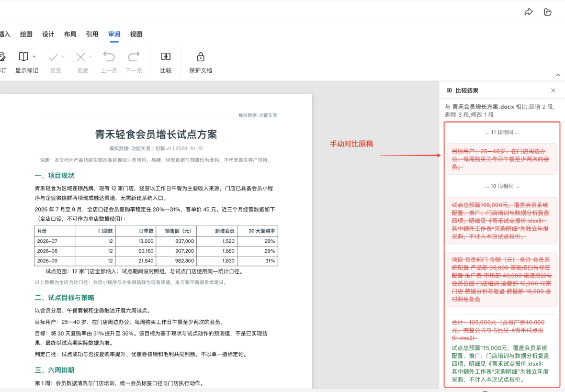Open the 布局 tab
565x392 pixels.
click(70, 34)
